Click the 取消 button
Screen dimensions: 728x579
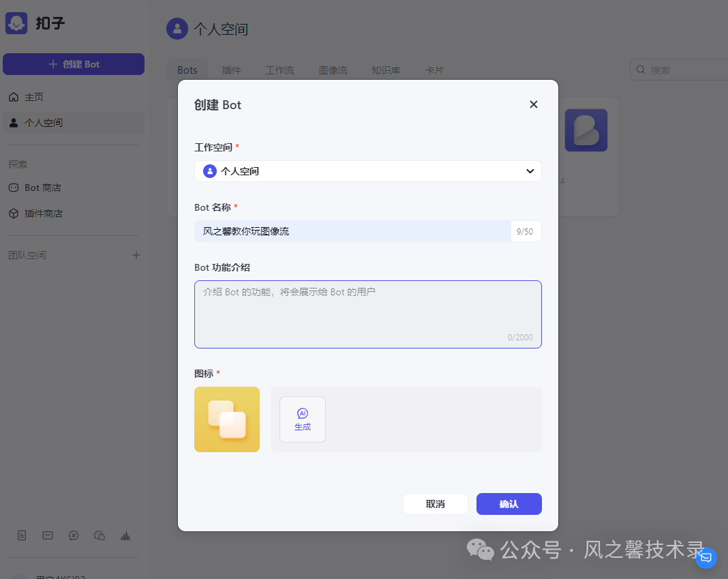coord(435,504)
